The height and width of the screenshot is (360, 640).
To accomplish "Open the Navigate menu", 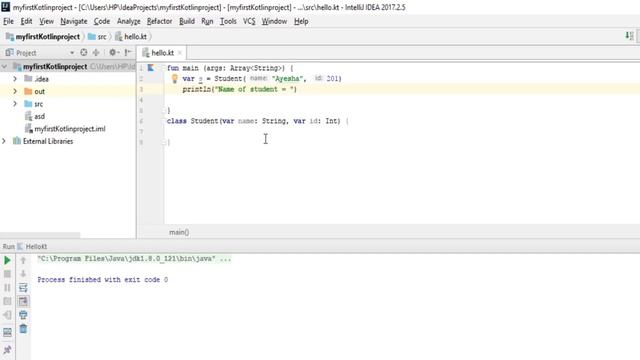I will click(x=74, y=21).
